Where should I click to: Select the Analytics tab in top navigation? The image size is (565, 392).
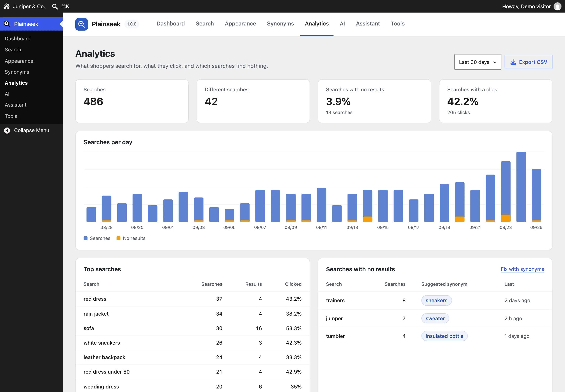coord(317,24)
